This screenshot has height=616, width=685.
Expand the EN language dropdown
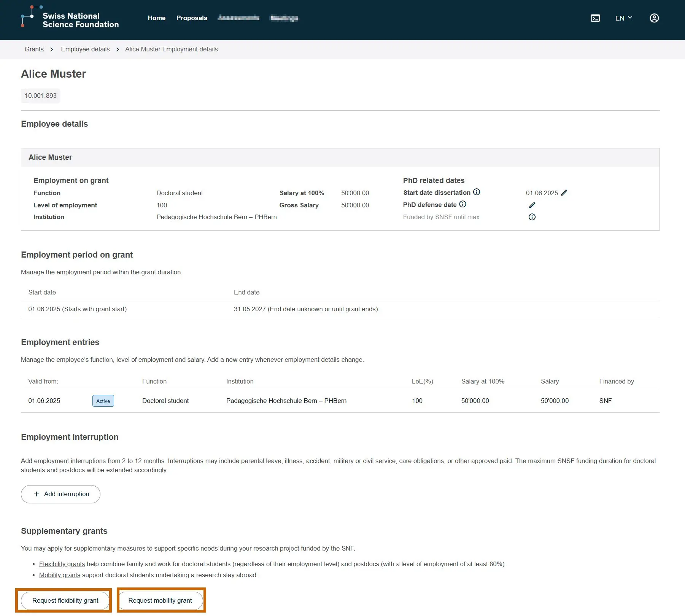point(624,18)
